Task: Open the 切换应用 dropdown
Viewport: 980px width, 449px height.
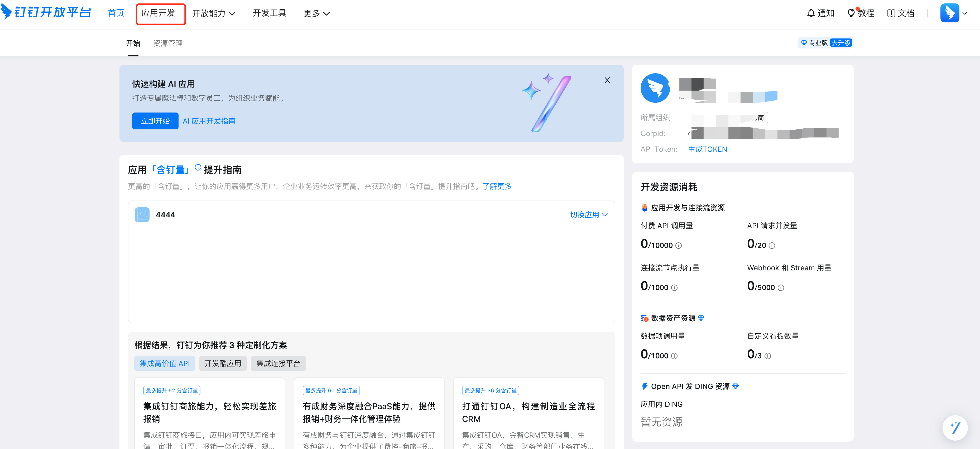Action: (589, 215)
